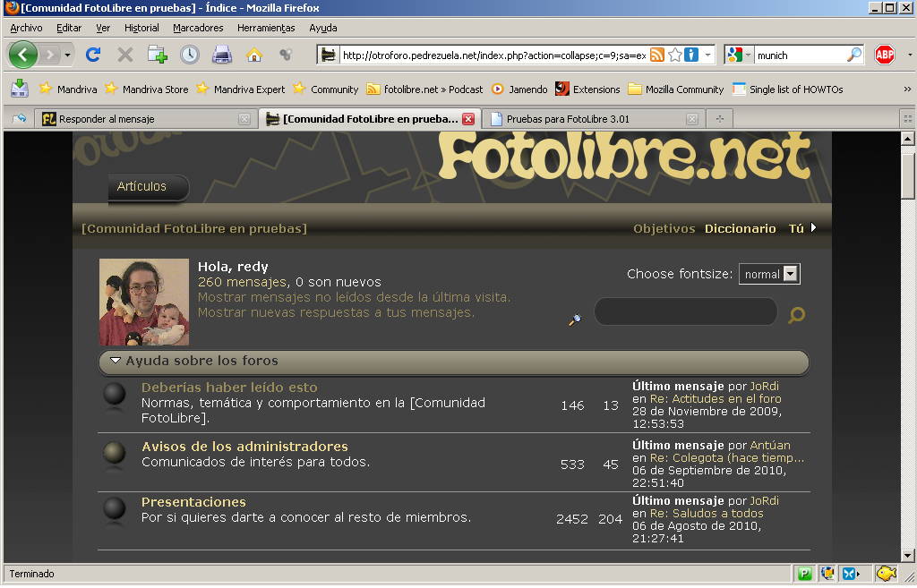Click the fish icon in status bar
The width and height of the screenshot is (917, 588).
[886, 574]
